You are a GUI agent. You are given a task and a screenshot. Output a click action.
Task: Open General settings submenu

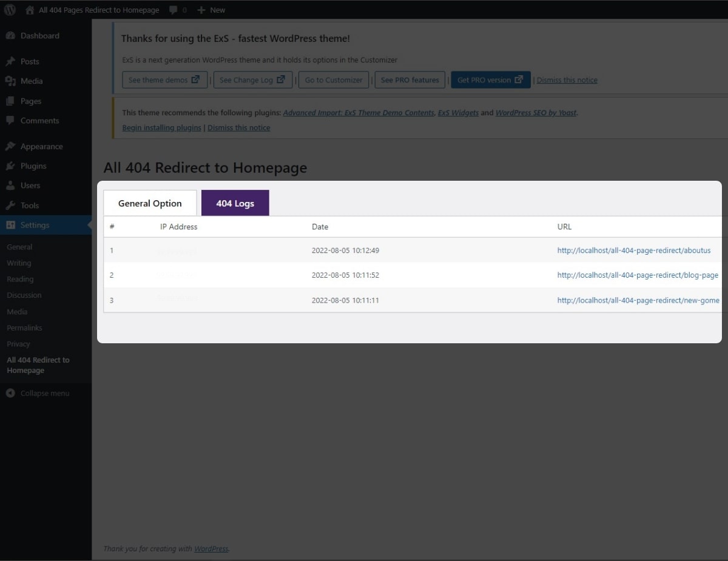(19, 247)
